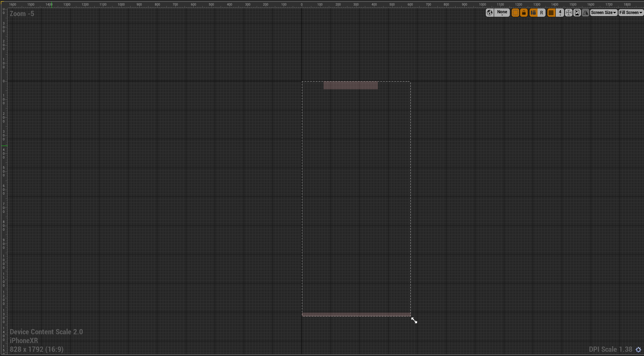The image size is (644, 356).
Task: Open the Fill Screen dropdown
Action: click(x=631, y=13)
